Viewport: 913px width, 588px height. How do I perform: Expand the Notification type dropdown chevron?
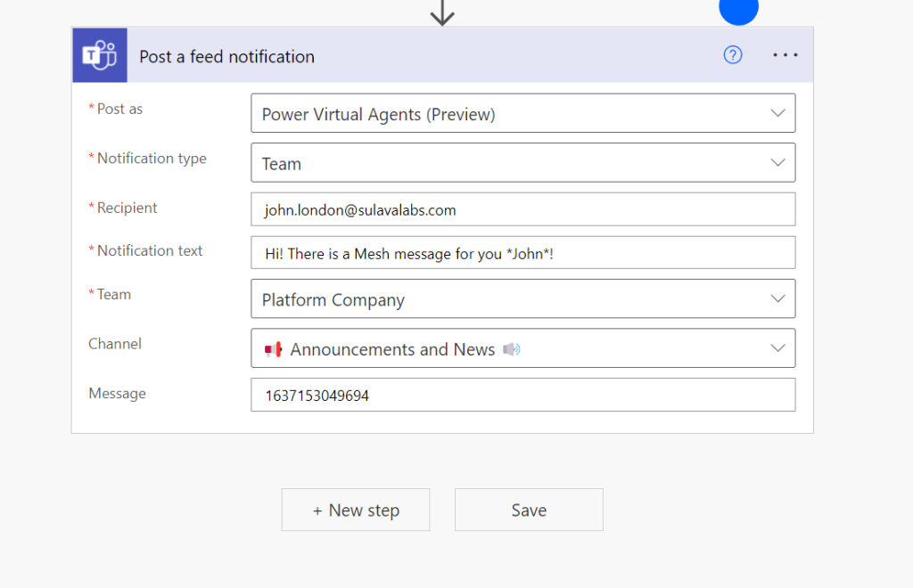coord(777,163)
